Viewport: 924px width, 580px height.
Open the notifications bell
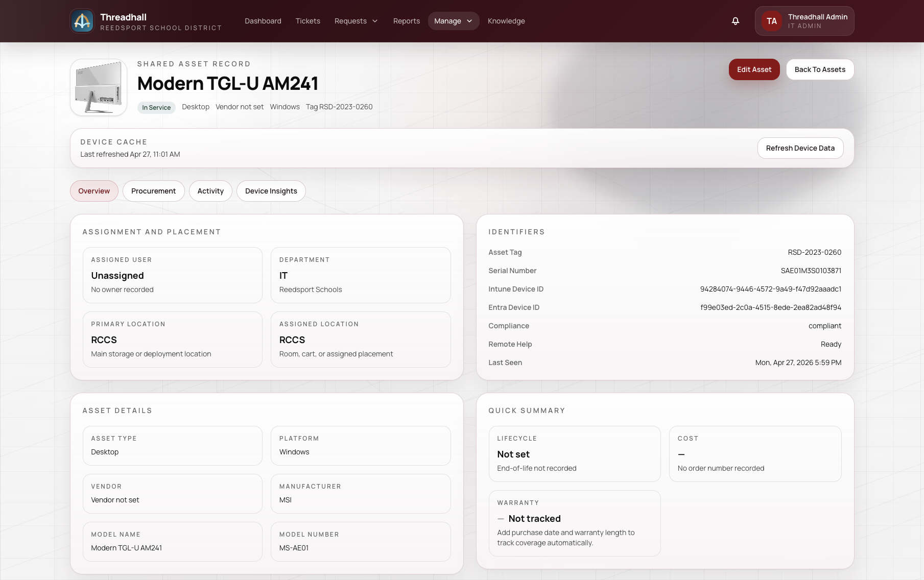(736, 21)
